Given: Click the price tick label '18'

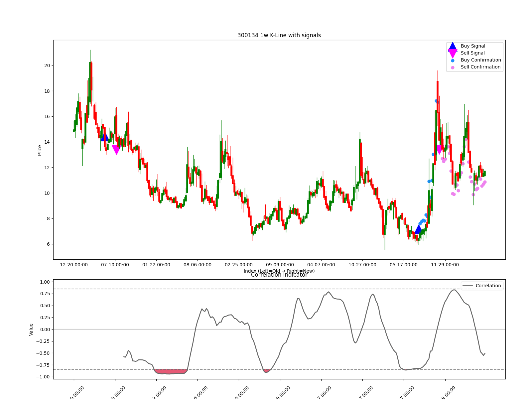Looking at the screenshot, I should click(47, 91).
